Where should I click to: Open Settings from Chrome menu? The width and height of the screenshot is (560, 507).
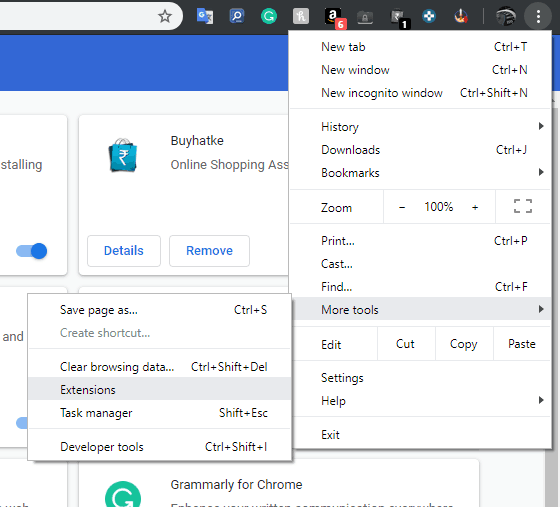click(x=421, y=378)
